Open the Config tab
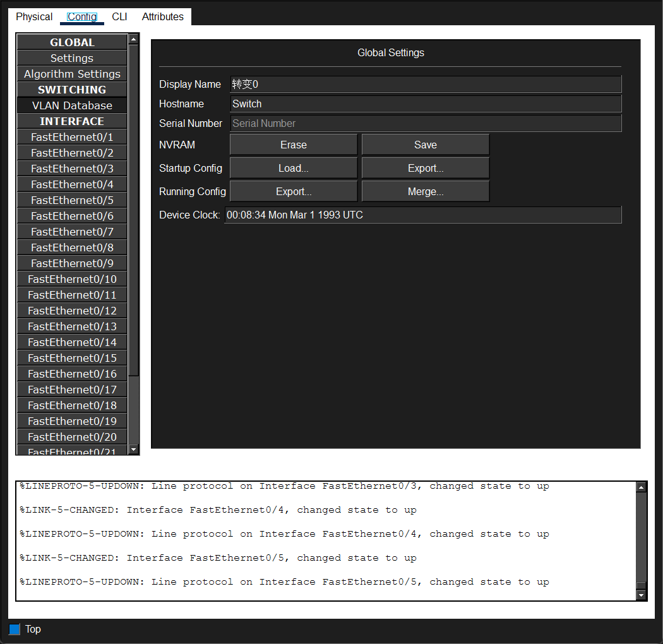This screenshot has width=663, height=644. click(82, 16)
